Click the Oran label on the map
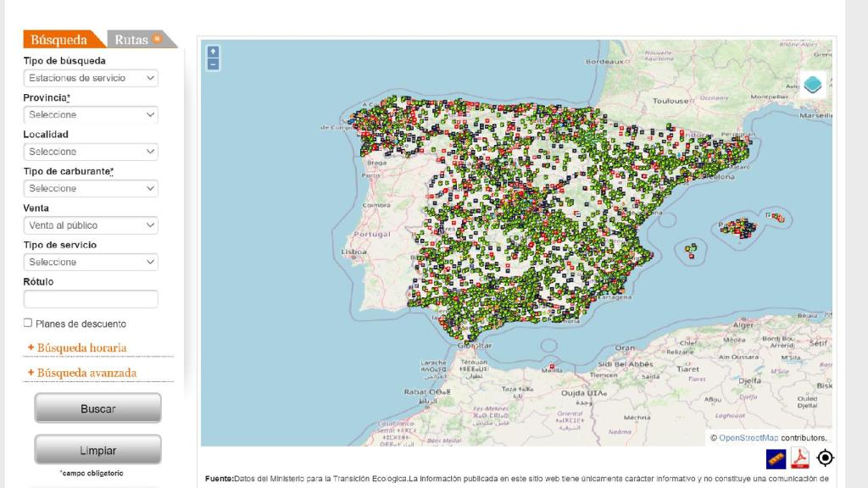Image resolution: width=868 pixels, height=488 pixels. (x=625, y=348)
